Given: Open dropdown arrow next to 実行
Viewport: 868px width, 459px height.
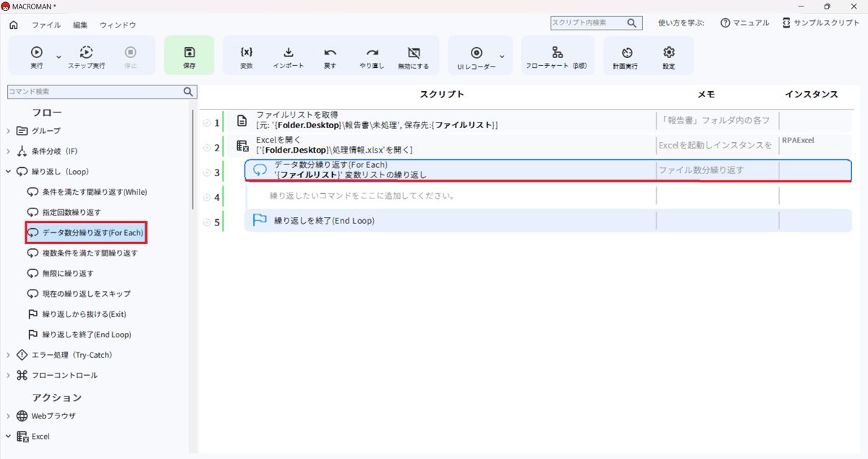Looking at the screenshot, I should pyautogui.click(x=59, y=56).
